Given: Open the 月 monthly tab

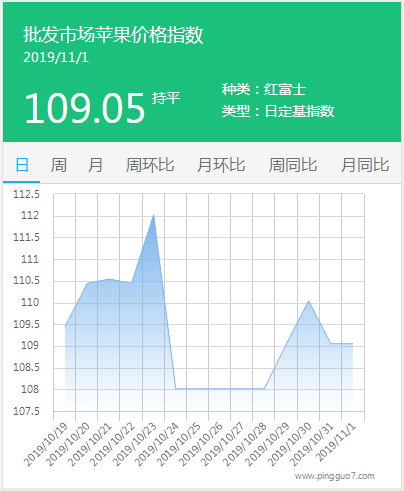Looking at the screenshot, I should (95, 165).
